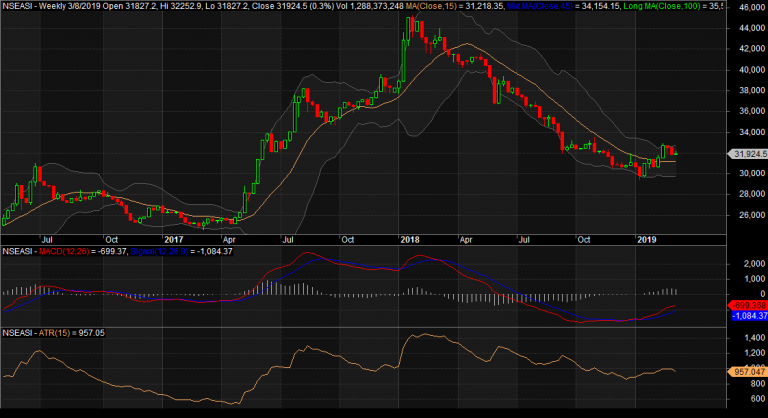The height and width of the screenshot is (418, 768).
Task: Click the '0' MACD axis label
Action: click(x=763, y=294)
